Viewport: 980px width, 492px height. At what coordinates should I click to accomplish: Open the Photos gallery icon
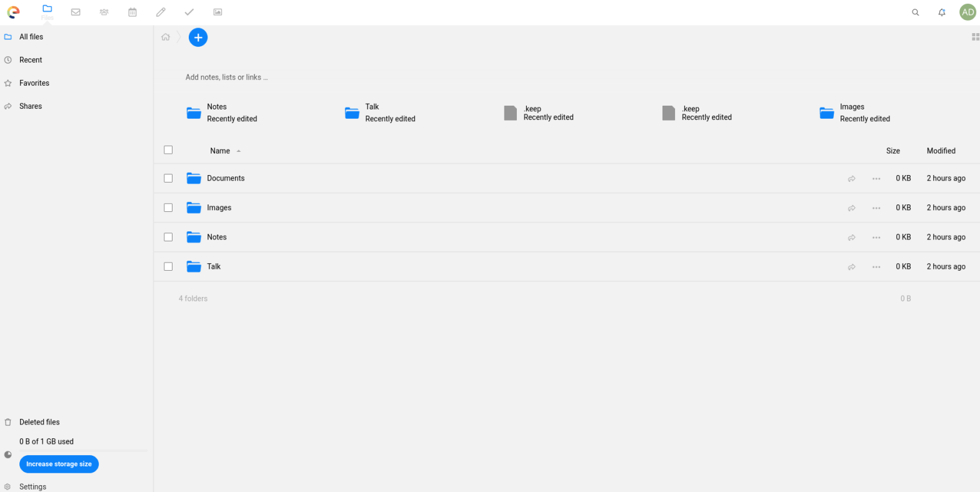coord(217,12)
